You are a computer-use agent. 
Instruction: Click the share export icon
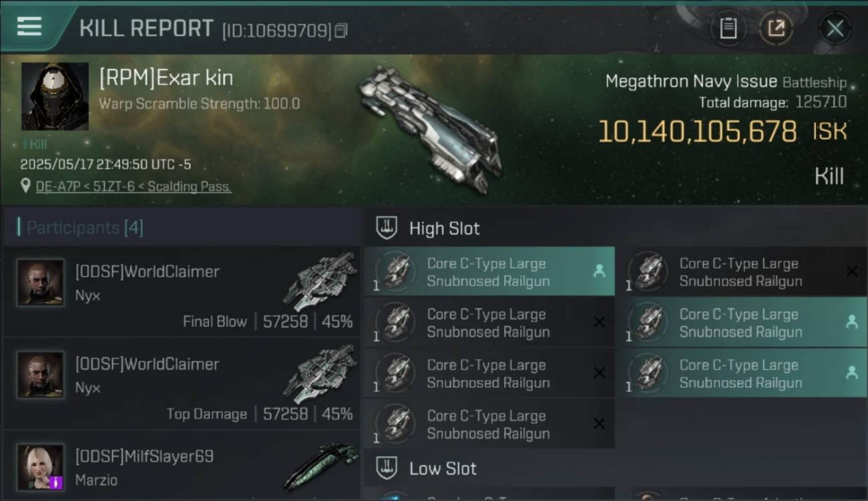point(776,28)
